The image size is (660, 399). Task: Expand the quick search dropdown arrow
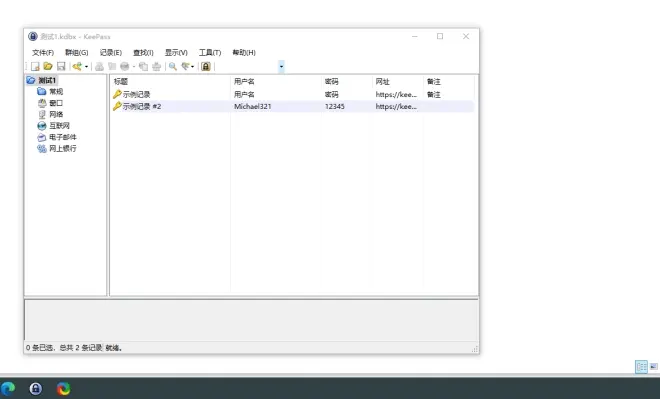point(282,66)
